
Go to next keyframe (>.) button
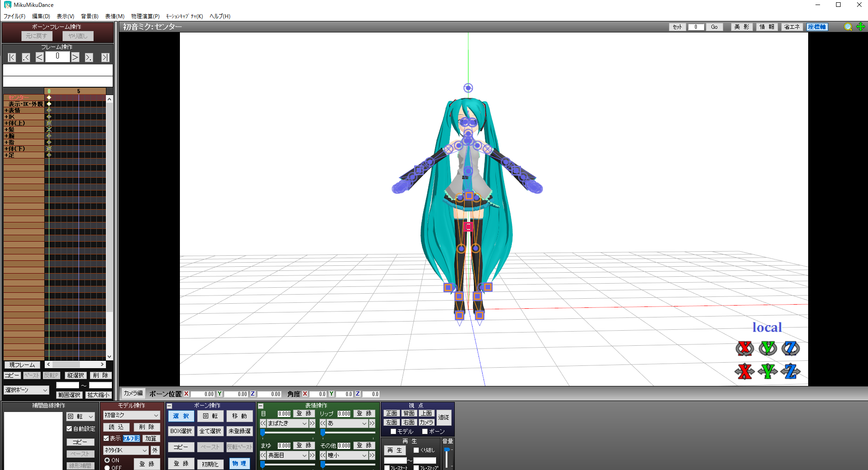[x=89, y=58]
